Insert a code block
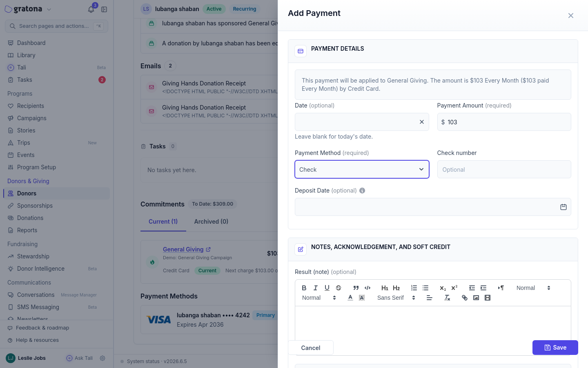The height and width of the screenshot is (368, 588). [367, 288]
